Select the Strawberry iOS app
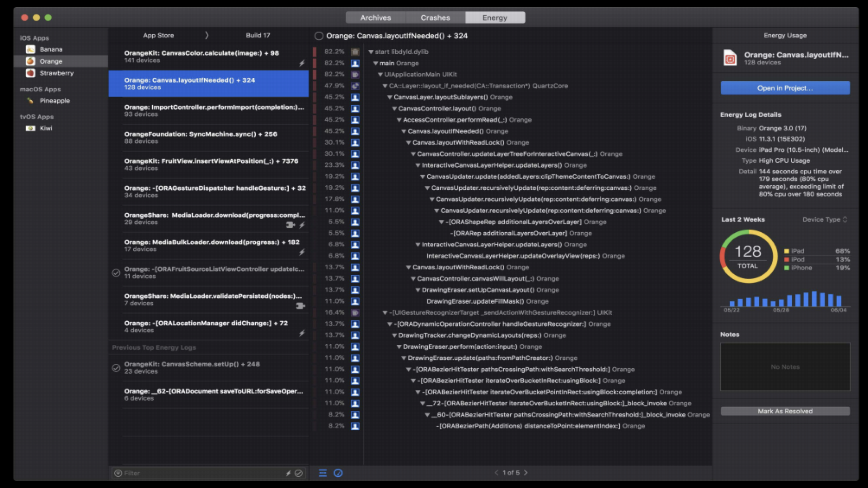 coord(56,73)
